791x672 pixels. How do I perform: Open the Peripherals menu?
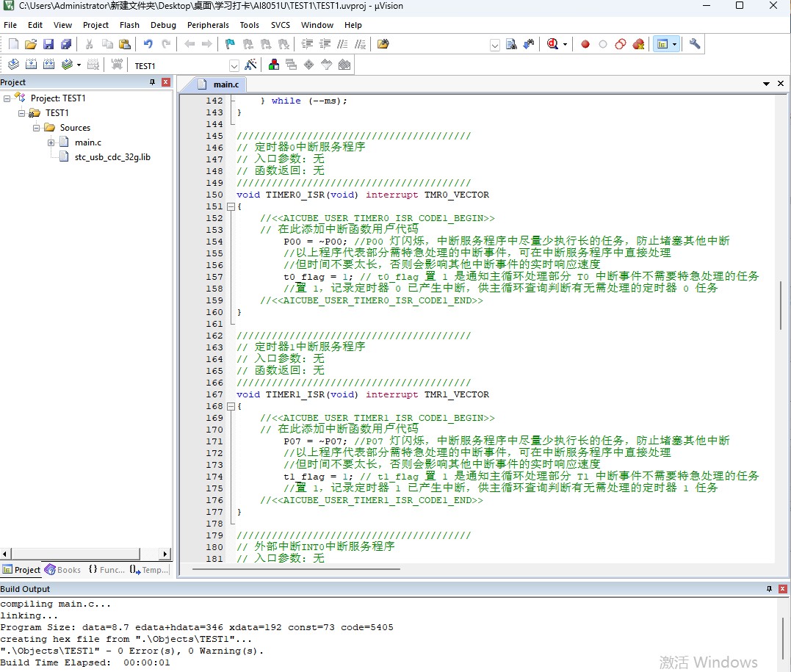208,25
